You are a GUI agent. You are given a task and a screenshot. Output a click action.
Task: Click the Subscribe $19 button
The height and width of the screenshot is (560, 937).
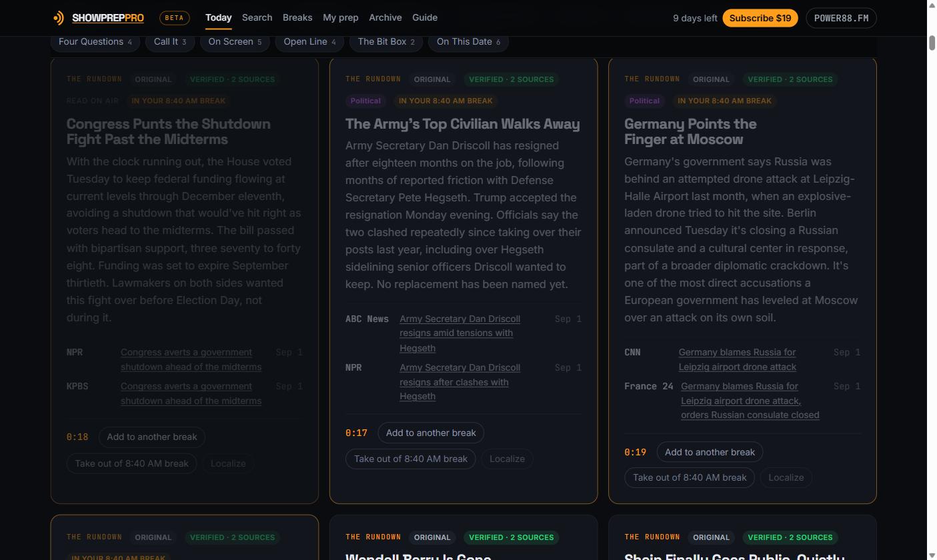coord(760,18)
